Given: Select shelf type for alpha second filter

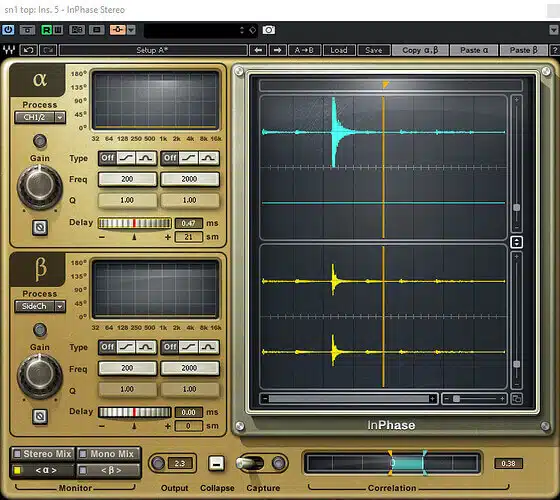Looking at the screenshot, I should point(189,158).
